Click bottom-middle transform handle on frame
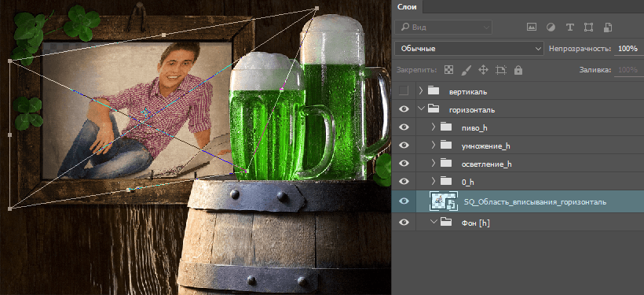 (129, 190)
